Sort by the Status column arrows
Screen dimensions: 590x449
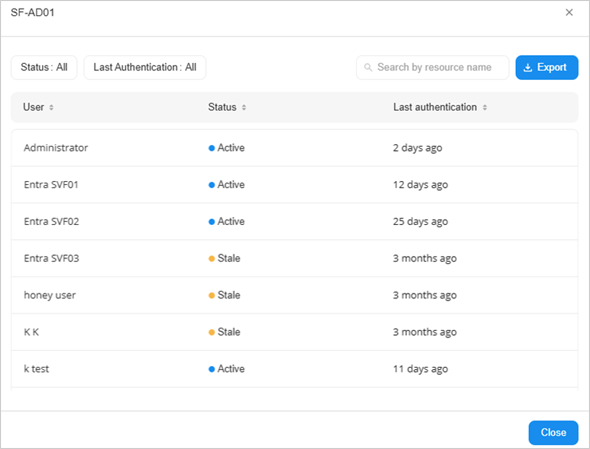[x=244, y=108]
